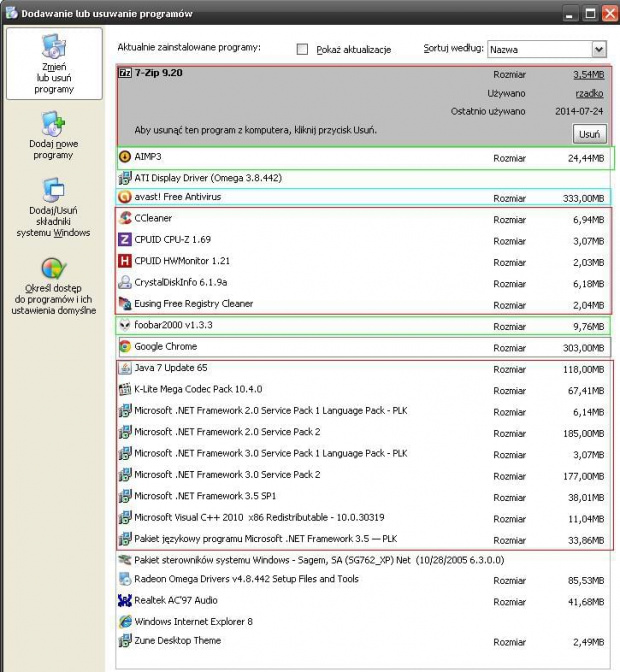Click the Microsoft Visual C++ 2010 icon

[125, 517]
